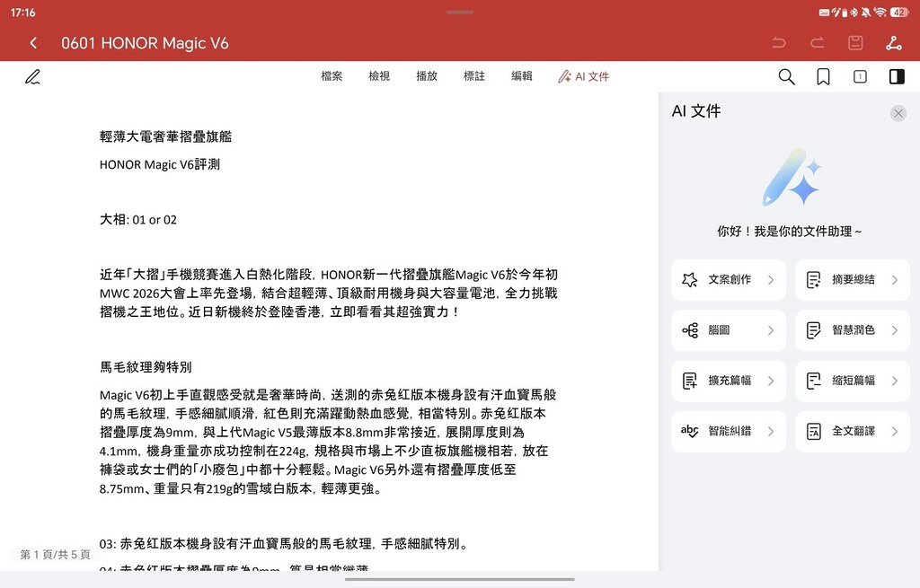This screenshot has height=588, width=920.
Task: Choose the 擴充篇幅 option
Action: 729,381
